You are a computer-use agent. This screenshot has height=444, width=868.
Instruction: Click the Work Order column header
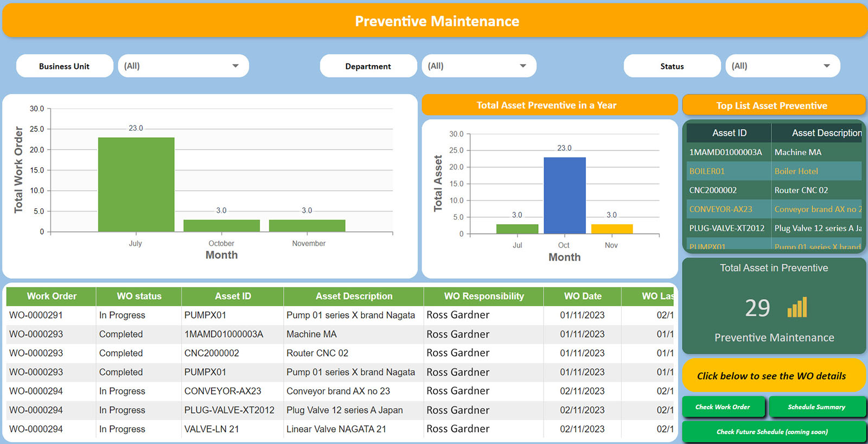[52, 296]
